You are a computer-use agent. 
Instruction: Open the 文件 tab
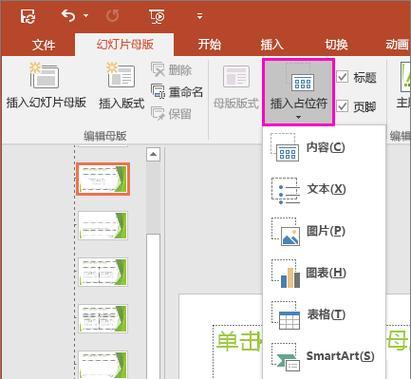[43, 45]
